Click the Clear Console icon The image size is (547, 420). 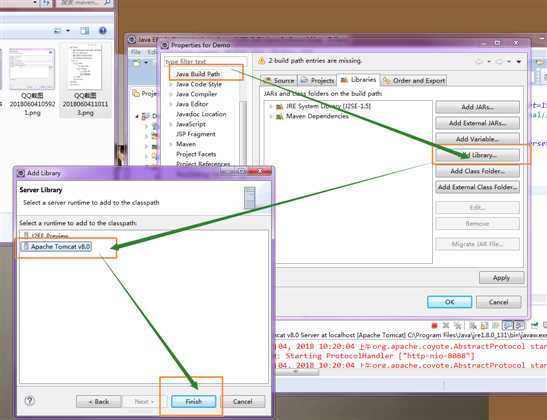(x=473, y=325)
